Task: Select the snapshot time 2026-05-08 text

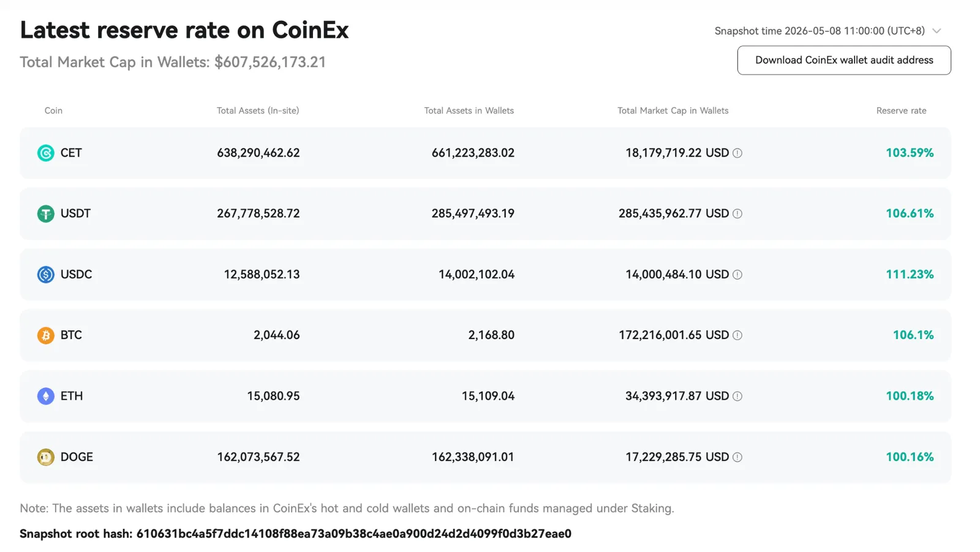Action: coord(820,31)
